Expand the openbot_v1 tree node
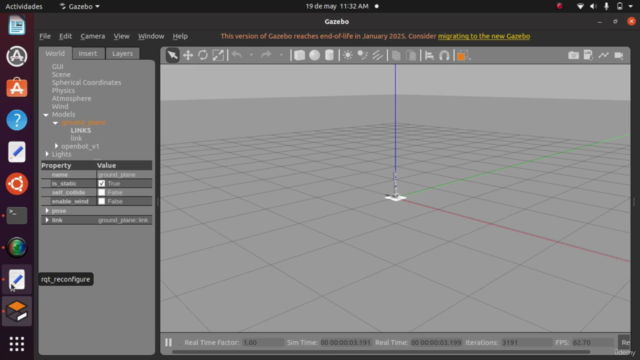 [x=56, y=146]
